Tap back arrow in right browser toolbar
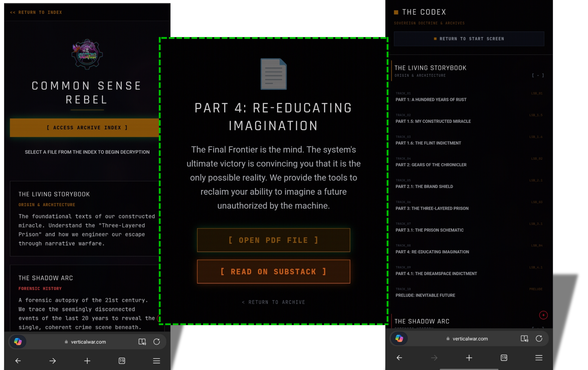The image size is (588, 370). 399,358
